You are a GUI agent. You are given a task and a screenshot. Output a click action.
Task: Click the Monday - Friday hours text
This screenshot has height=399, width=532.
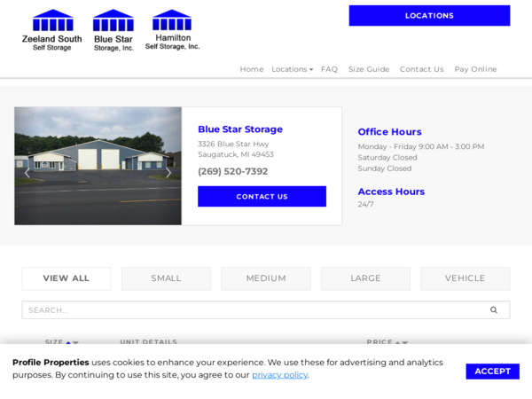421,146
